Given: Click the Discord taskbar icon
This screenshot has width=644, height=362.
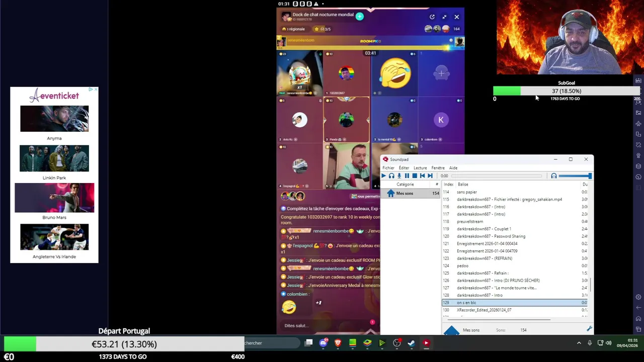Looking at the screenshot, I should pyautogui.click(x=323, y=343).
